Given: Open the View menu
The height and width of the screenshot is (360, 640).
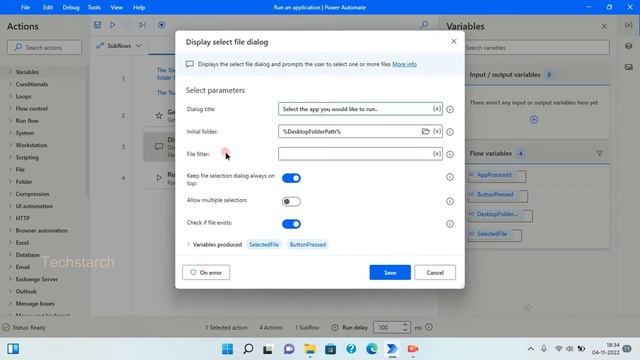Looking at the screenshot, I should click(116, 7).
